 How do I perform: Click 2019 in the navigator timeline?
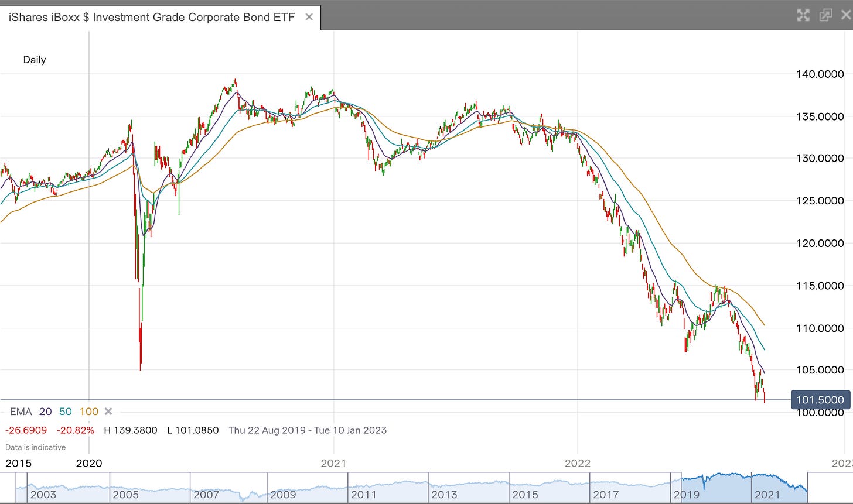click(686, 495)
